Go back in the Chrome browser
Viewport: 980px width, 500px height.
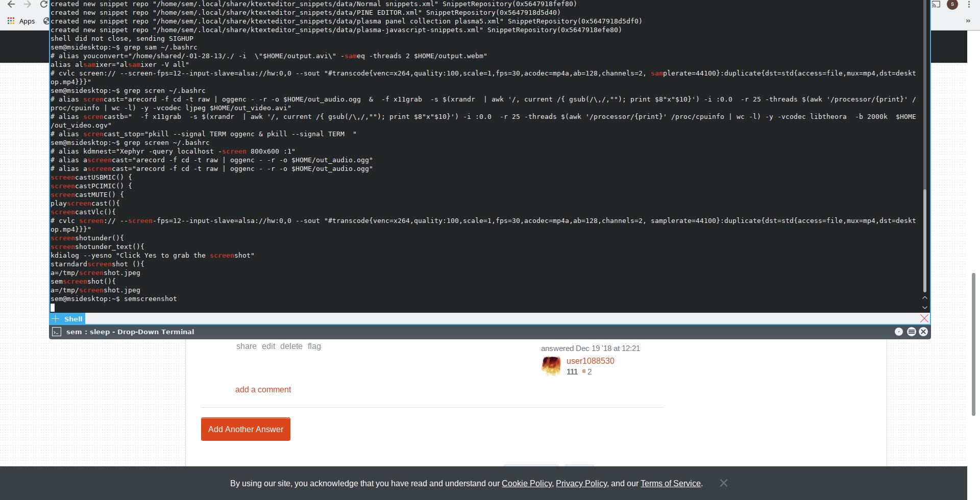pos(11,4)
